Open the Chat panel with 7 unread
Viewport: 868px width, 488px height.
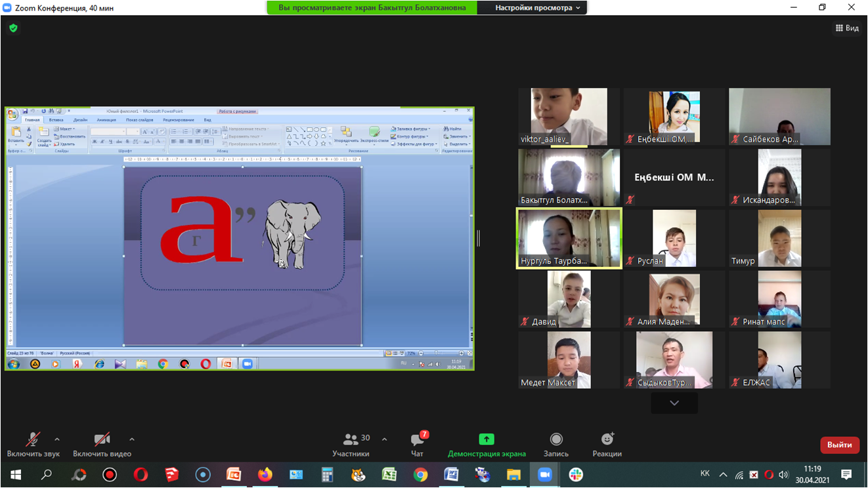(x=418, y=439)
